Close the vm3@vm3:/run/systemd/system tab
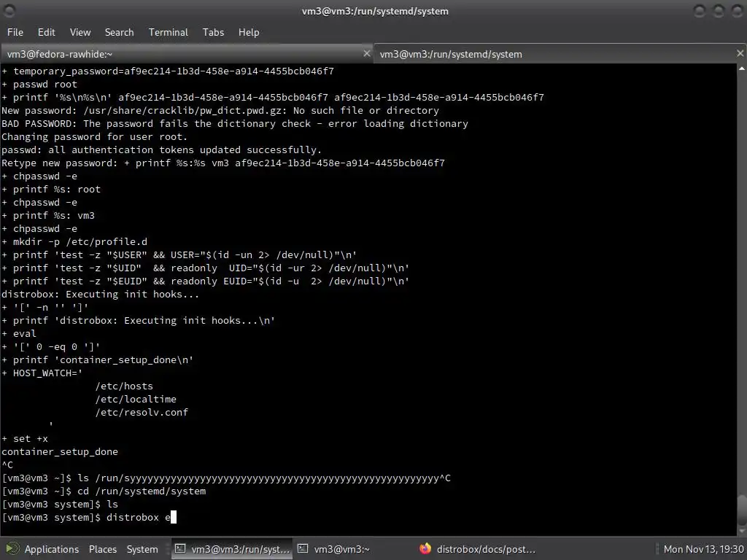This screenshot has width=747, height=560. (x=740, y=53)
